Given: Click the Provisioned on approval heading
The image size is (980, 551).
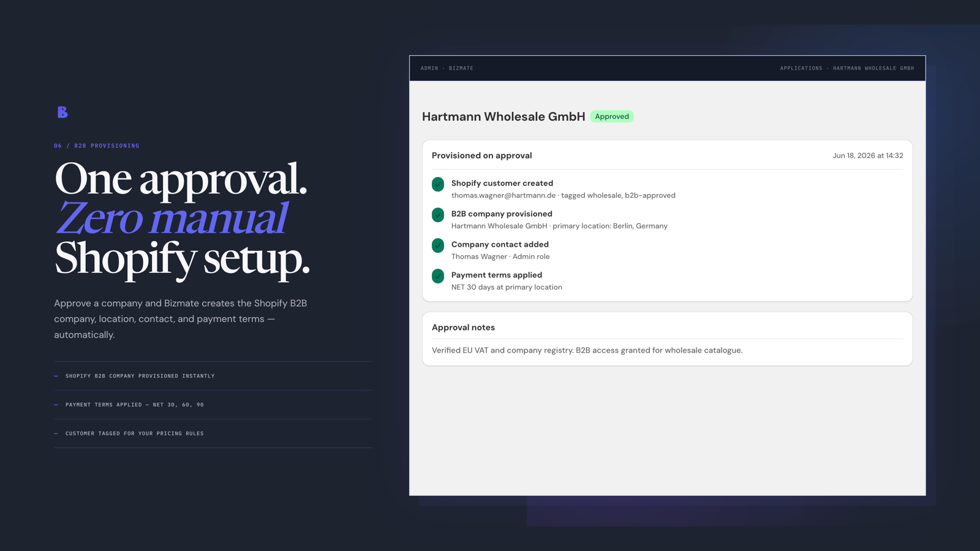Looking at the screenshot, I should (x=482, y=156).
